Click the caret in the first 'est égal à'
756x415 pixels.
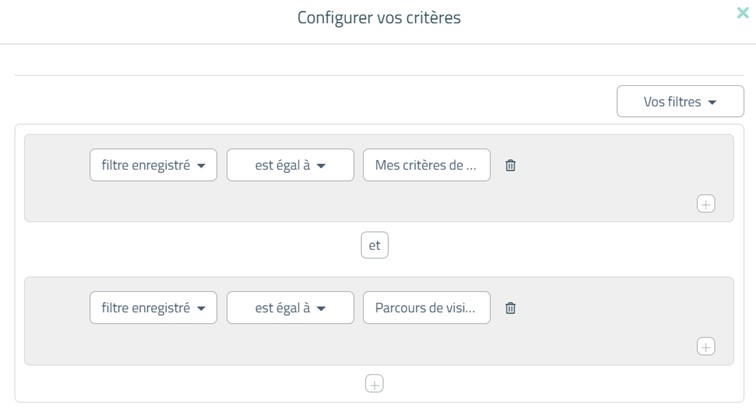click(321, 166)
